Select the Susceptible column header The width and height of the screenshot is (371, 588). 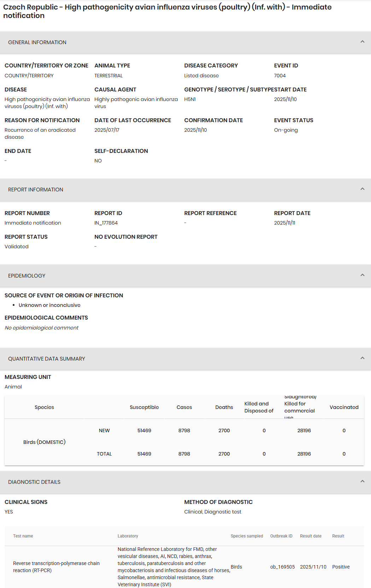[x=144, y=407]
